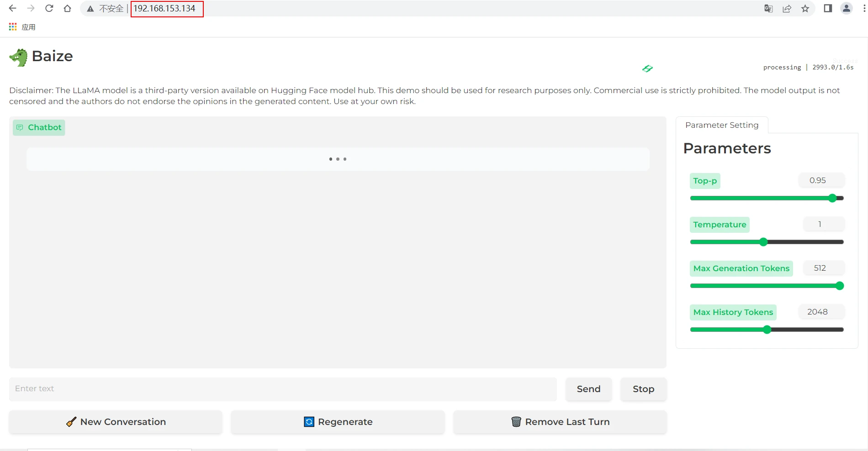Image resolution: width=868 pixels, height=451 pixels.
Task: Click the browser forward arrow
Action: pyautogui.click(x=31, y=8)
